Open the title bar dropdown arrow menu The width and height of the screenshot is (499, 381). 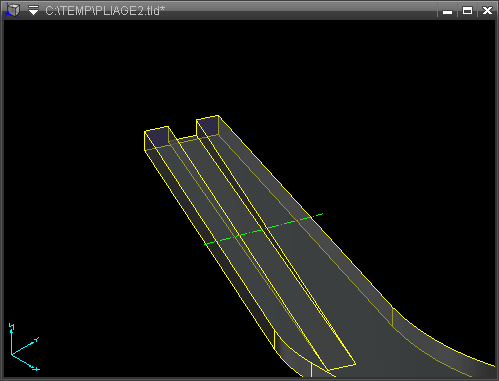pyautogui.click(x=33, y=10)
